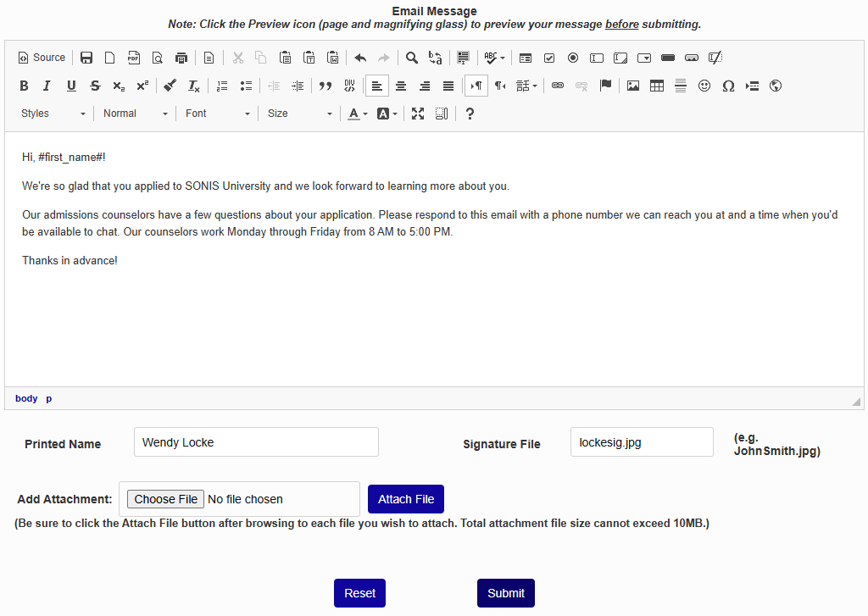Select Align Left
This screenshot has width=868, height=616.
coord(377,86)
